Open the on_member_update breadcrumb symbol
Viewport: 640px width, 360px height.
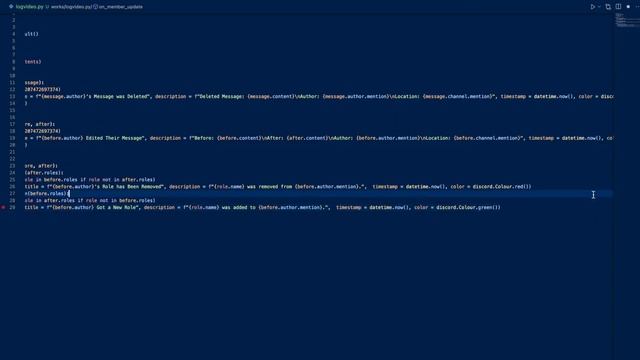click(121, 7)
